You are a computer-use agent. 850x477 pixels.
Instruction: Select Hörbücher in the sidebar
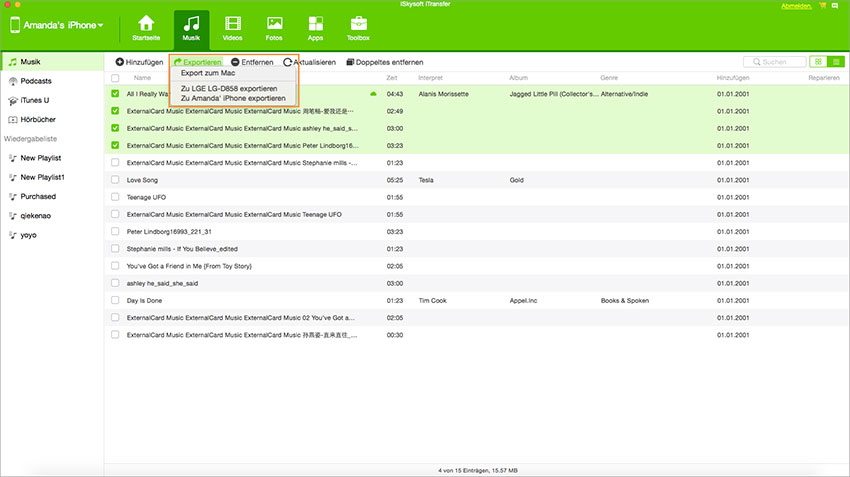pos(52,120)
